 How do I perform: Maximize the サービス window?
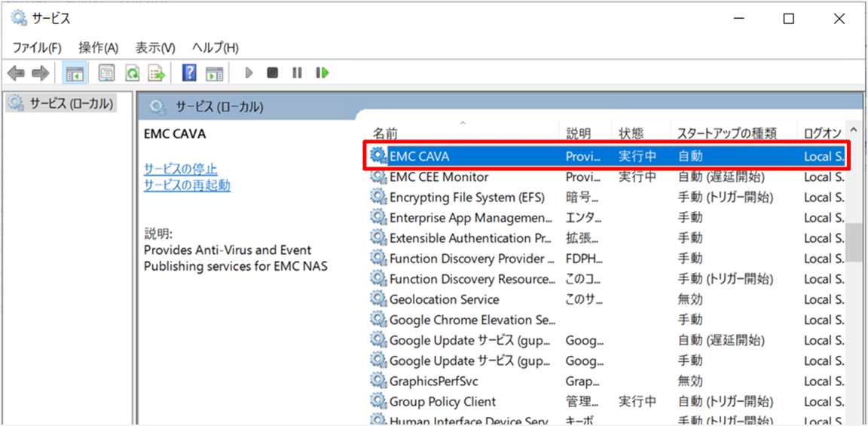[789, 19]
